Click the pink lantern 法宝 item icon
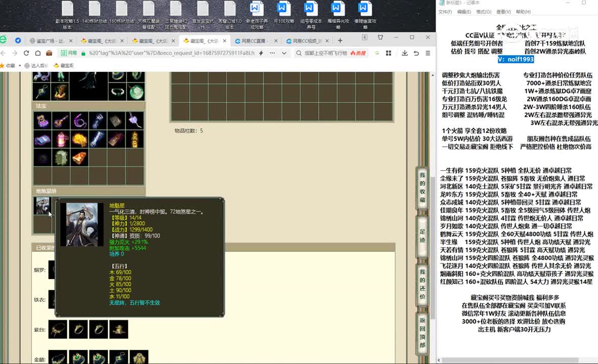This screenshot has height=364, width=598. tap(61, 140)
